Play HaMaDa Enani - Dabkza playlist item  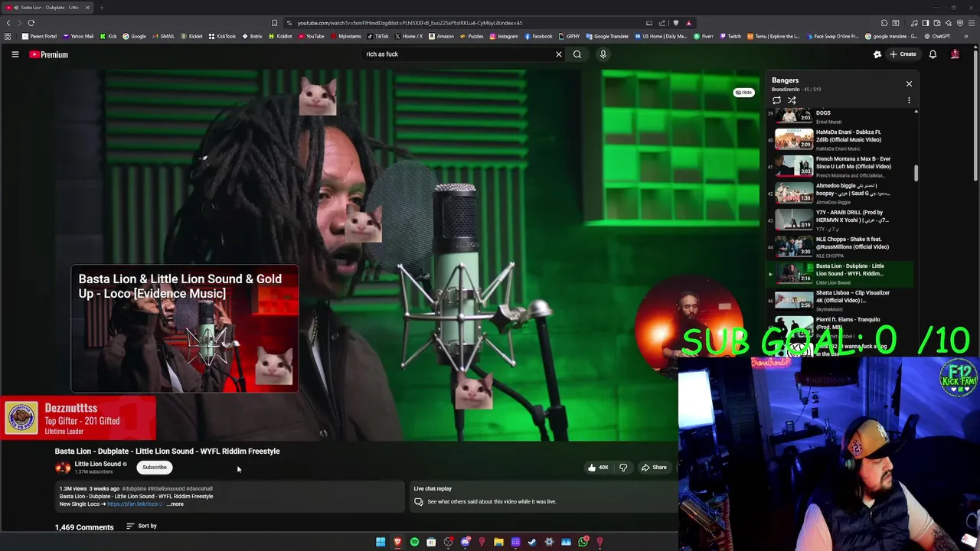click(x=840, y=139)
